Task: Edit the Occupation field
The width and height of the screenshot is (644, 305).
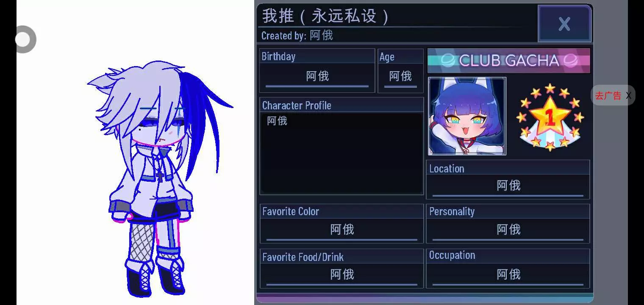Action: [x=508, y=275]
